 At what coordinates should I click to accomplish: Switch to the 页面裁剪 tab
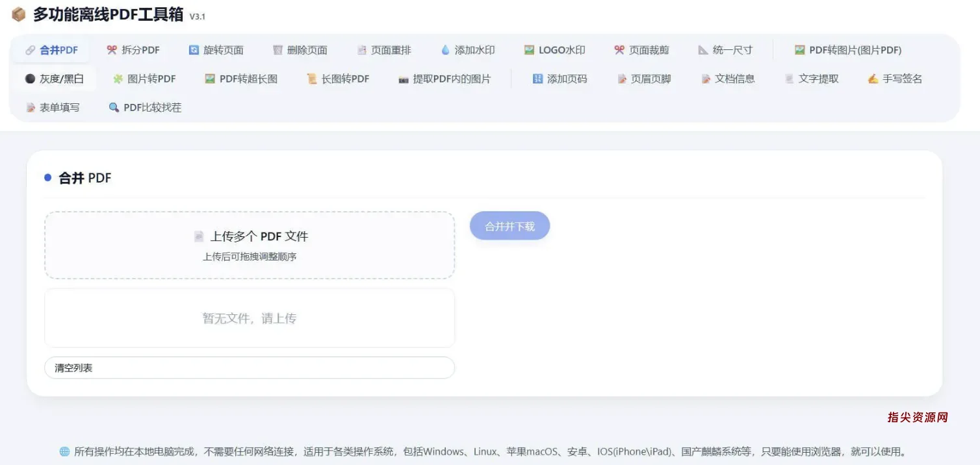(x=642, y=50)
